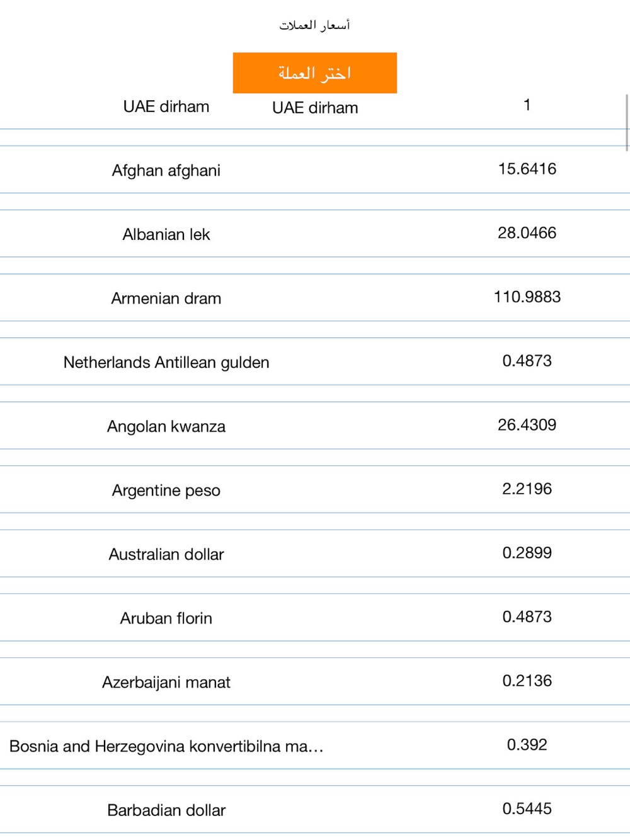
Task: Select Bosnia and Herzegovina konvertibilna marka row
Action: (166, 746)
